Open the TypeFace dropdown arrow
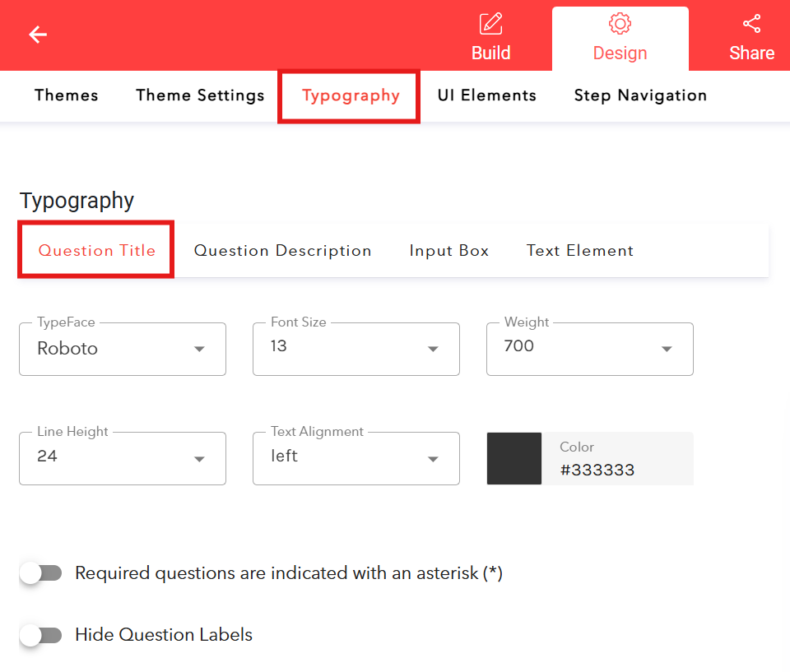 click(198, 349)
